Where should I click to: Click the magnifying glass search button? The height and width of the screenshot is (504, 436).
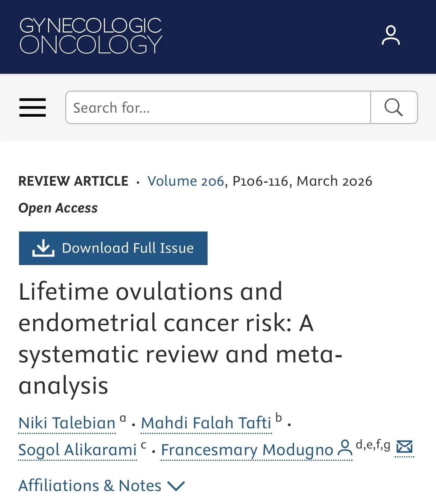coord(394,107)
